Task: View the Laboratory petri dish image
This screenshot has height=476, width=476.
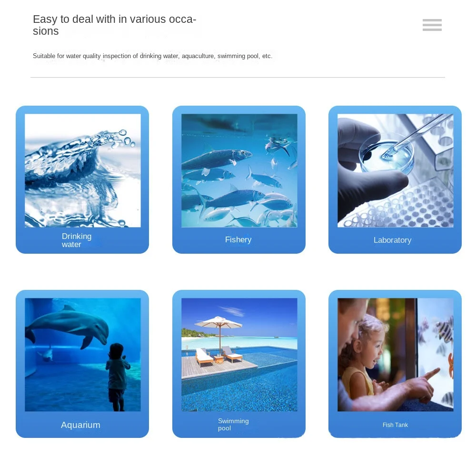Action: pos(395,170)
